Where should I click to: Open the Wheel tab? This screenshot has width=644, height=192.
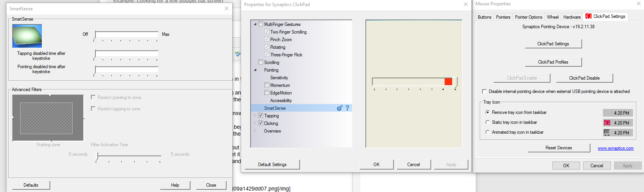pos(553,17)
